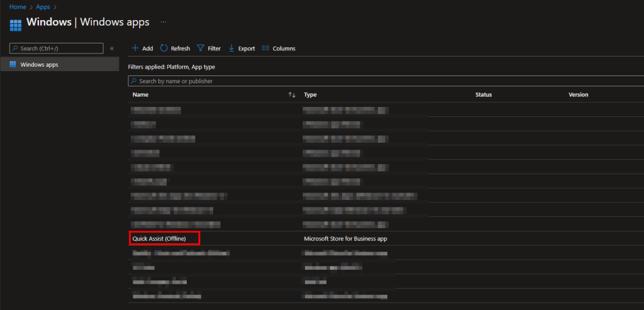The image size is (644, 310).
Task: Open the Quick Assist (Offline) app
Action: coord(159,238)
